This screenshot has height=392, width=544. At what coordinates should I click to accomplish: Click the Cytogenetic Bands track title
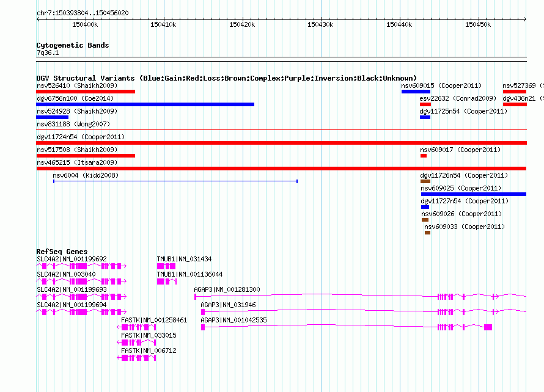click(73, 45)
